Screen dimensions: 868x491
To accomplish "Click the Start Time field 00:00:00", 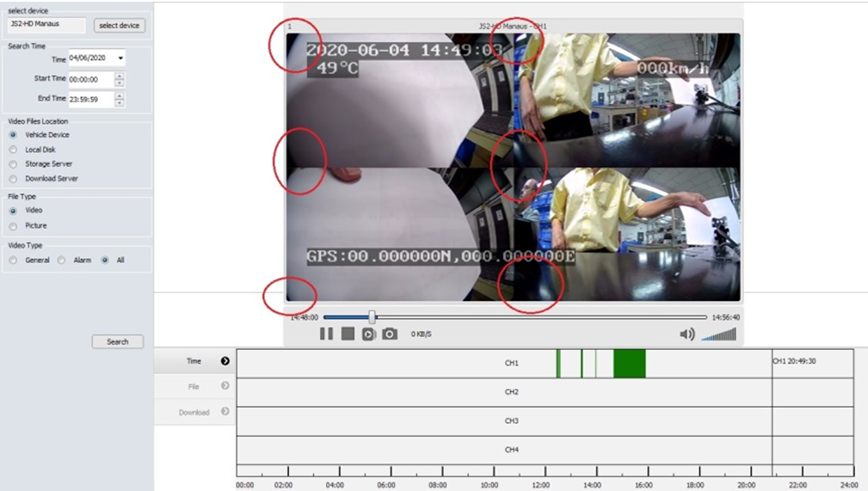I will pos(91,79).
